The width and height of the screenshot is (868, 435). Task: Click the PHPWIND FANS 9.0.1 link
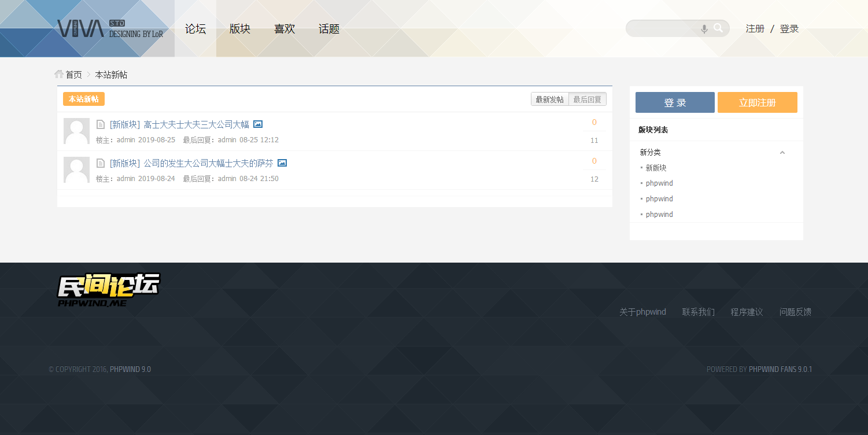[780, 369]
